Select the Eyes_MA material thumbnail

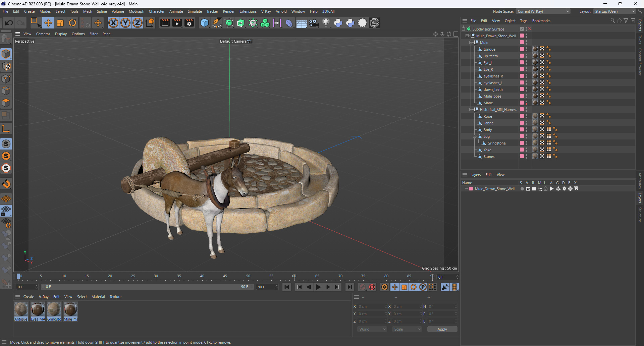[38, 311]
